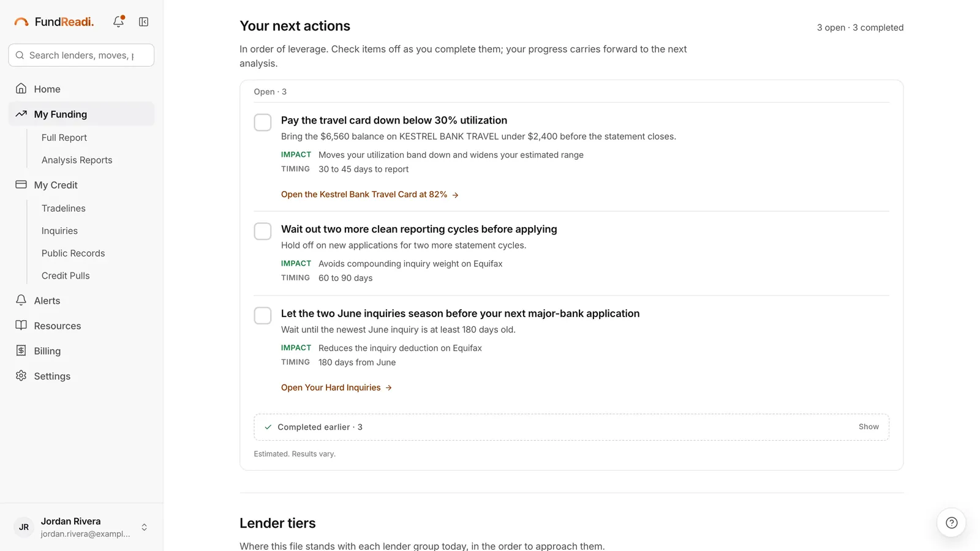Click the Home house icon
The image size is (980, 551).
tap(21, 89)
